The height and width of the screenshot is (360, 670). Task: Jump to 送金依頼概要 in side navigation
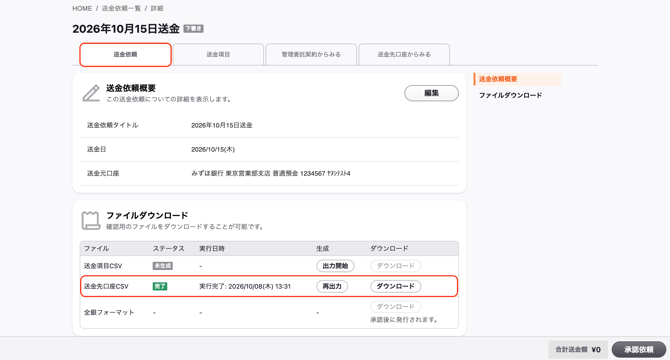[517, 79]
